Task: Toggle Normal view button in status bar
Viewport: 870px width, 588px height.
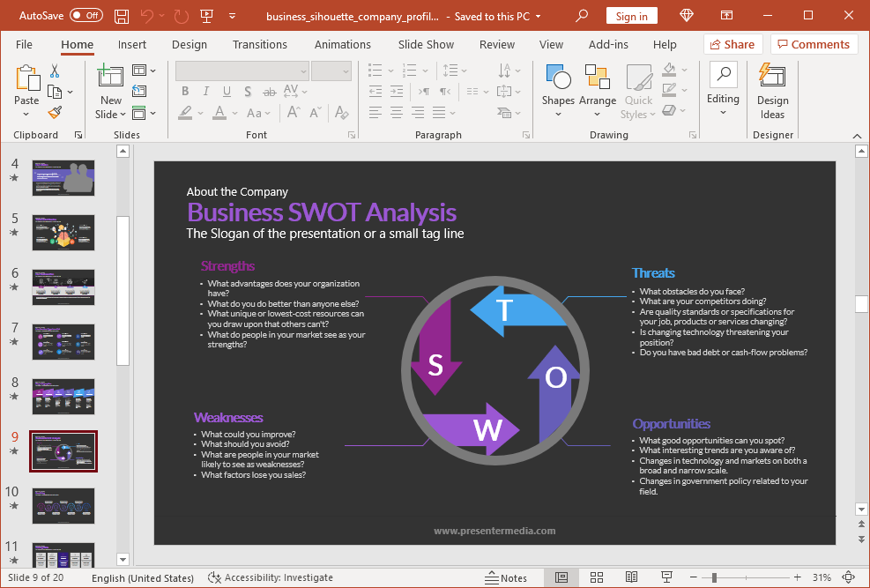Action: (x=561, y=577)
